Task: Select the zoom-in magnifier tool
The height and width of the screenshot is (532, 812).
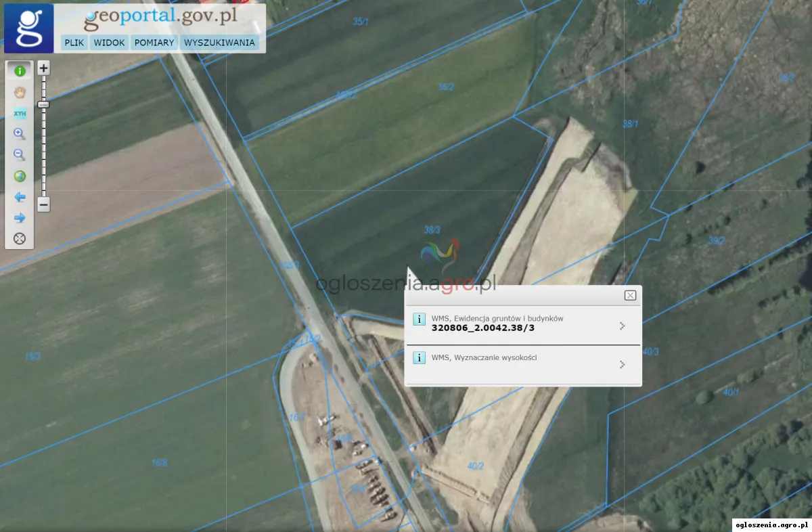Action: [x=20, y=134]
